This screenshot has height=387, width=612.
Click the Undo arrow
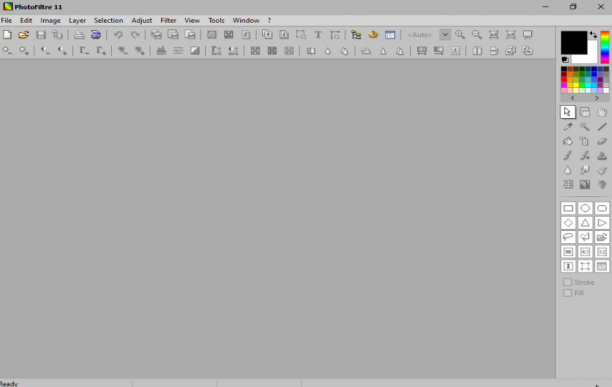pyautogui.click(x=118, y=35)
